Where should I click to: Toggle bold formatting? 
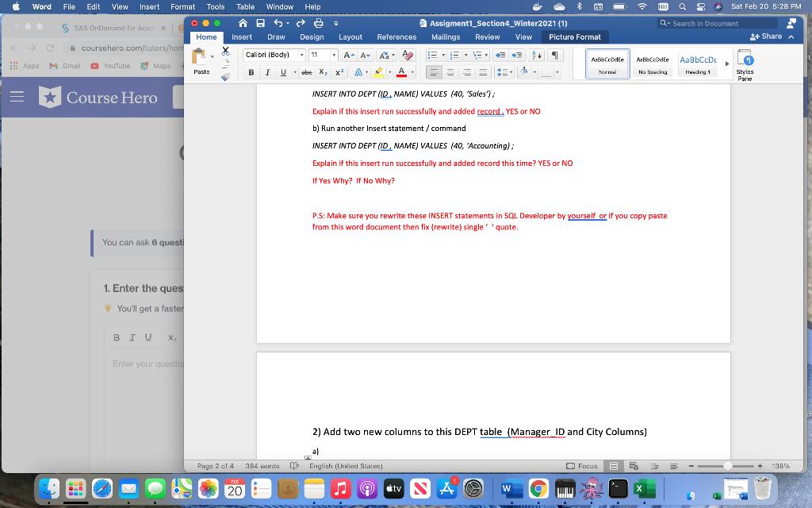[251, 72]
